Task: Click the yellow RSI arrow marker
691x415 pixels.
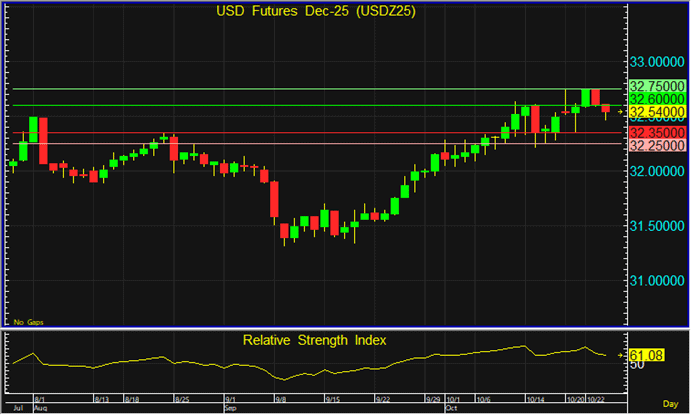Action: point(621,355)
